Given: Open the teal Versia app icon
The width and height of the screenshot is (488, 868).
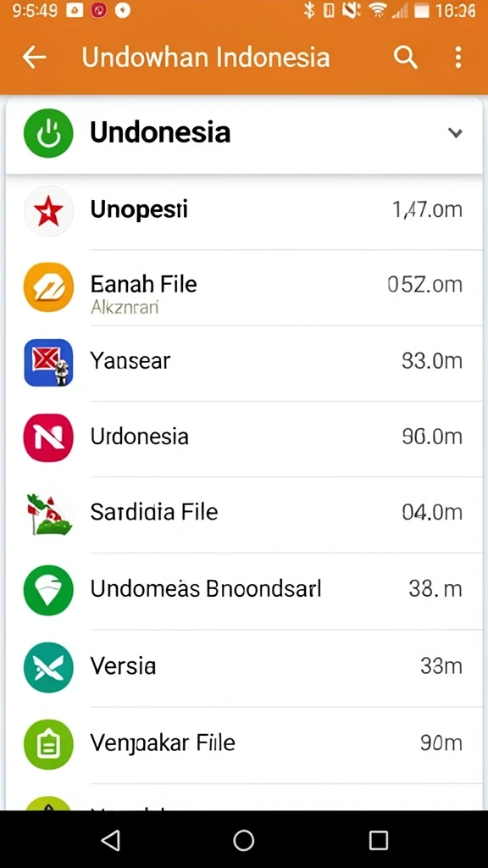Looking at the screenshot, I should pyautogui.click(x=48, y=667).
